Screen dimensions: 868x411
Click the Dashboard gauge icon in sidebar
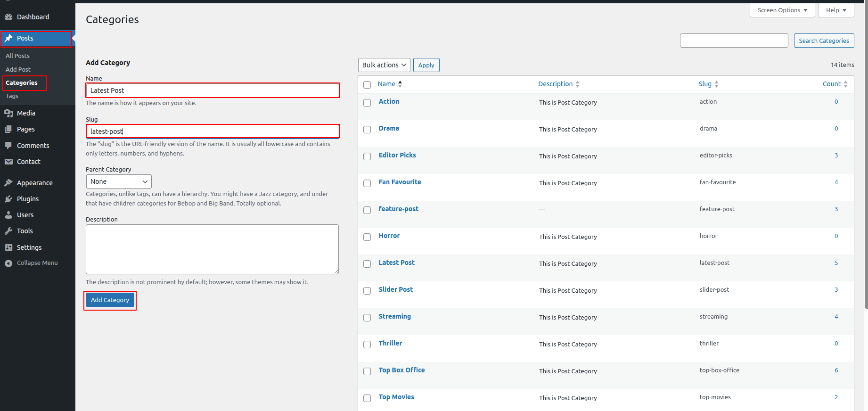[x=8, y=17]
